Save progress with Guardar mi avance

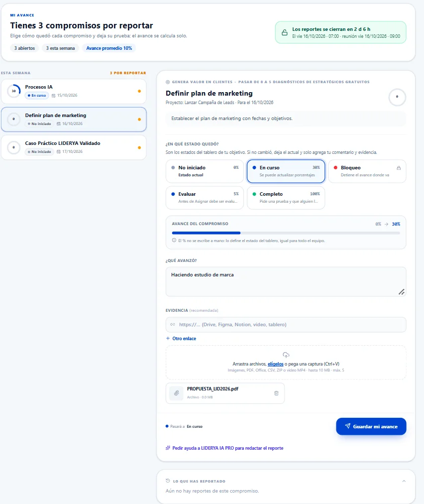pos(371,426)
